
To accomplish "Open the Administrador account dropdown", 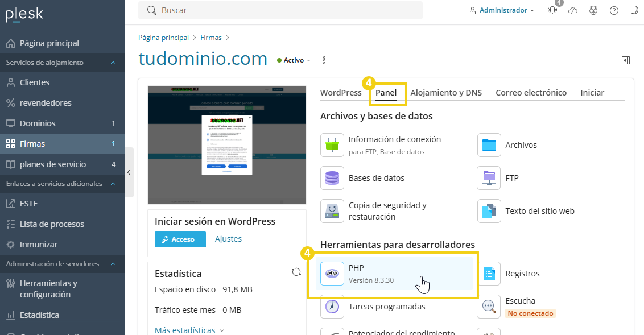I will (501, 10).
